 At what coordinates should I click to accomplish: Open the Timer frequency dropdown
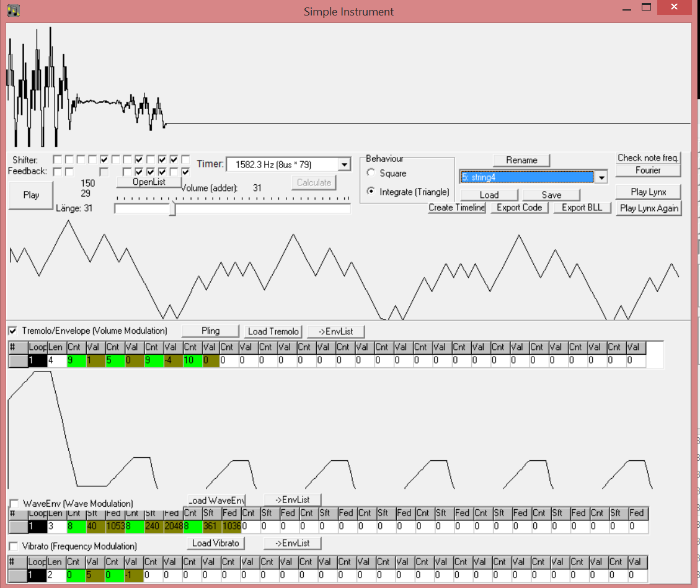click(344, 164)
